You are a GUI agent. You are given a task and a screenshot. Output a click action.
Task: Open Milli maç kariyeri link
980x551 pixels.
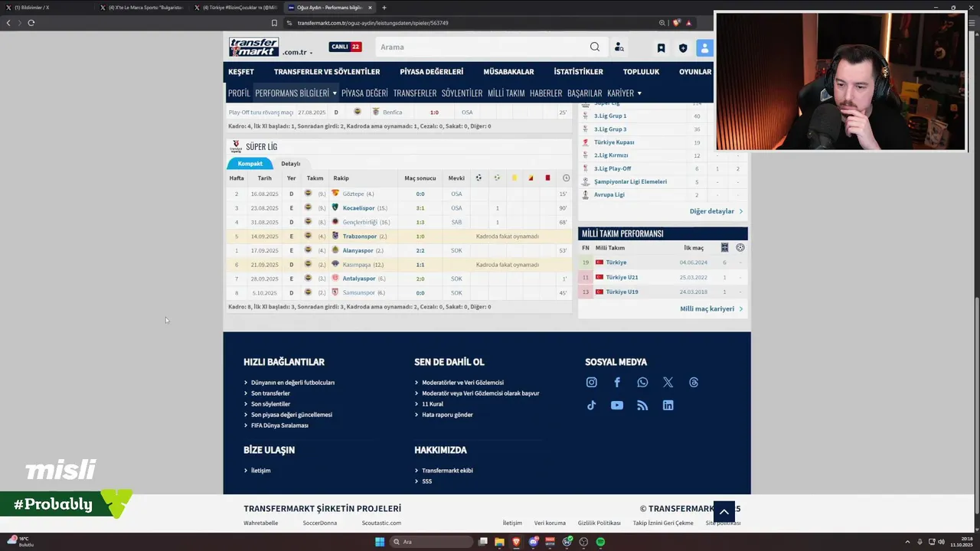point(711,309)
